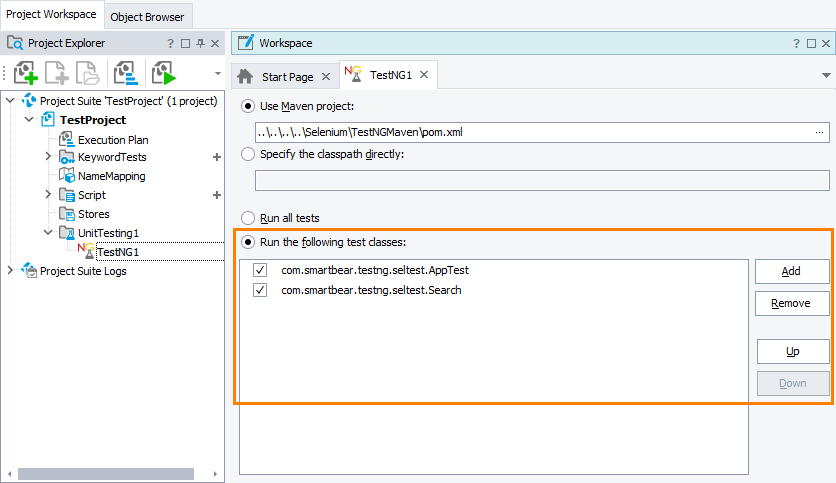836x483 pixels.
Task: Select the 'Run all tests' radio option
Action: click(x=248, y=217)
